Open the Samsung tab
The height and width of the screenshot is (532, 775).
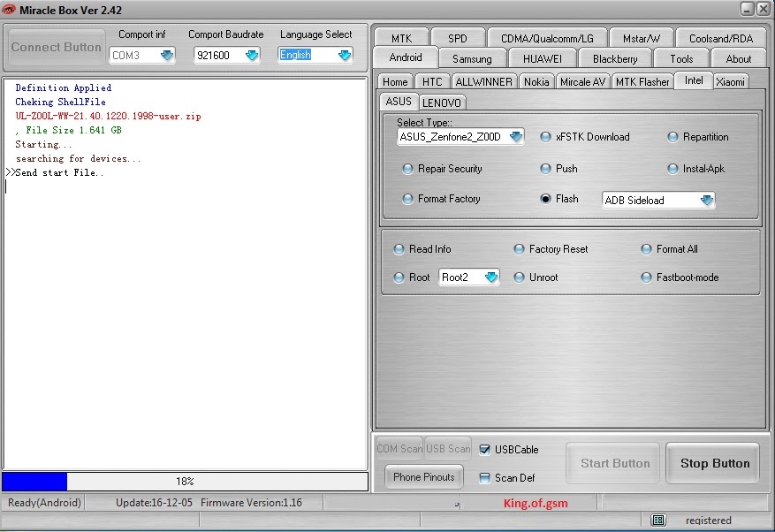(472, 59)
